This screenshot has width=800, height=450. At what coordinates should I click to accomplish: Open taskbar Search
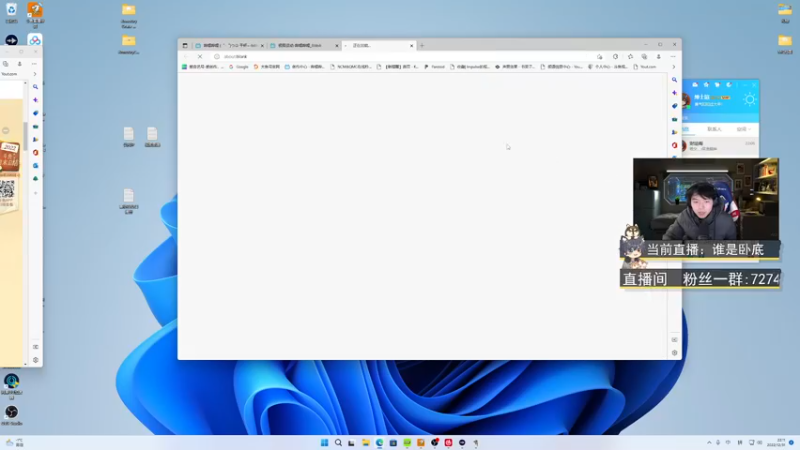tap(338, 442)
